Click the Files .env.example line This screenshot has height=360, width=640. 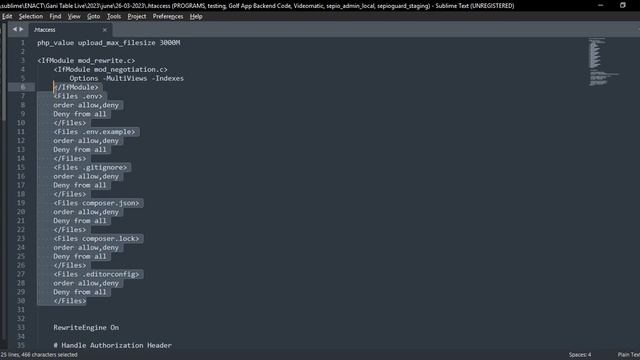click(x=94, y=132)
